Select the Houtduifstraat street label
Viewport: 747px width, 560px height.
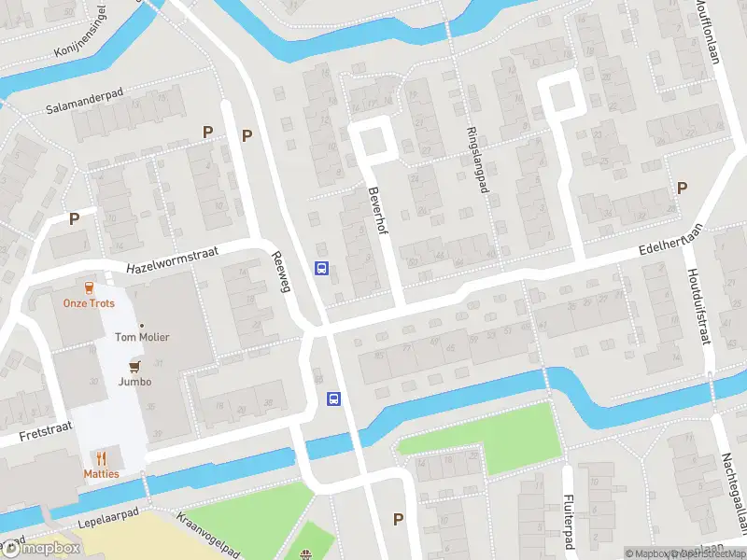pos(699,307)
